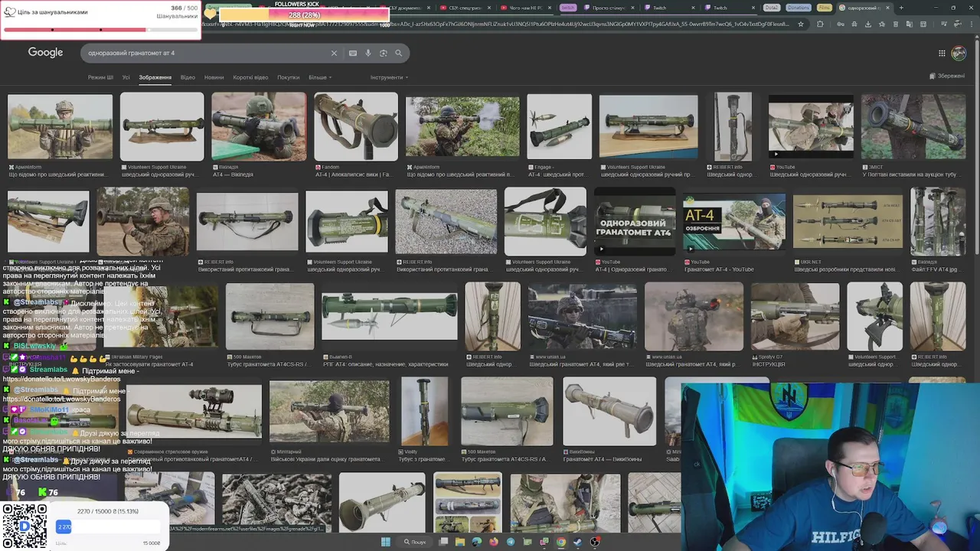Open the Гранатомет AT-4 - YouTube caption link
Image resolution: width=980 pixels, height=551 pixels.
pyautogui.click(x=720, y=269)
